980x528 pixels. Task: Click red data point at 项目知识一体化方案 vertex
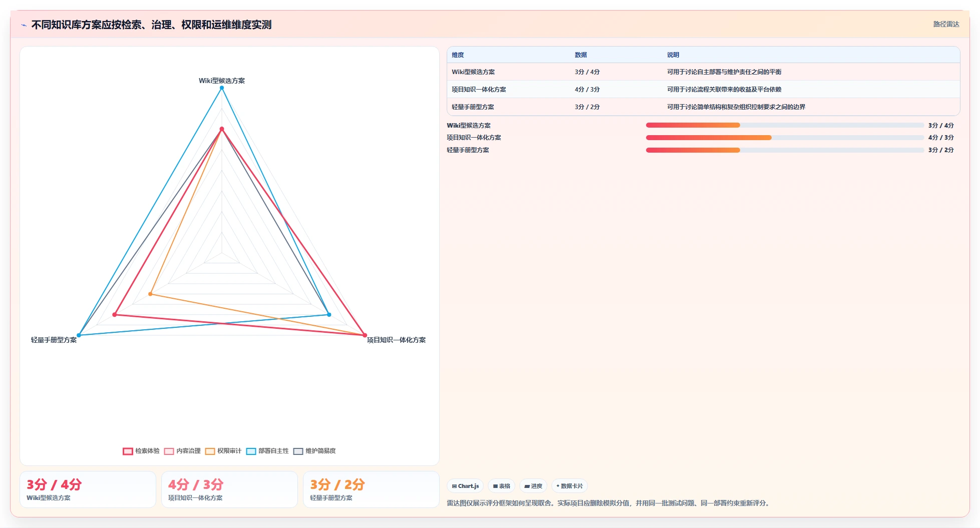tap(365, 335)
